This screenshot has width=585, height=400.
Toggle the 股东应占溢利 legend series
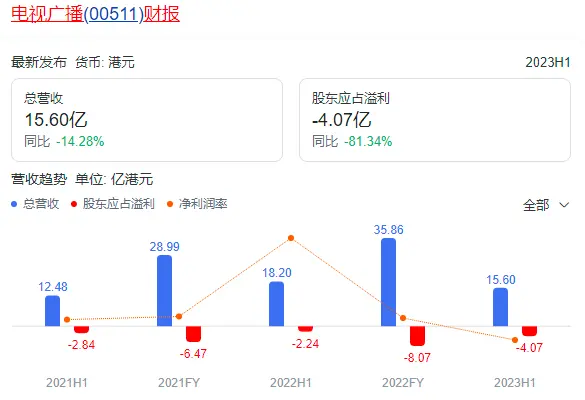pyautogui.click(x=112, y=204)
